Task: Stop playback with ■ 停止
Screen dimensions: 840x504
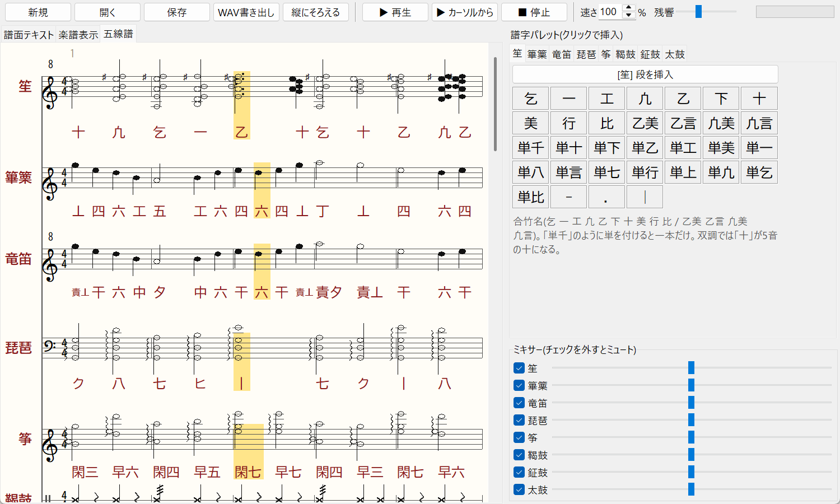Action: click(534, 12)
